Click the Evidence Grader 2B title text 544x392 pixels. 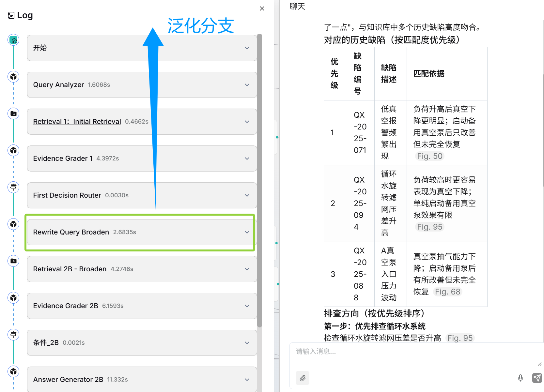(x=66, y=306)
